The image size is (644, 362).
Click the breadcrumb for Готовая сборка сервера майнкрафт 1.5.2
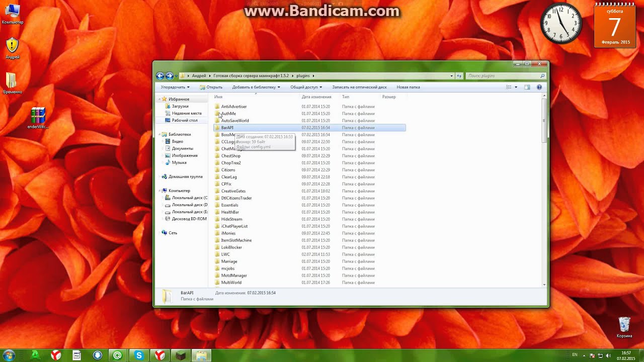[x=251, y=76]
